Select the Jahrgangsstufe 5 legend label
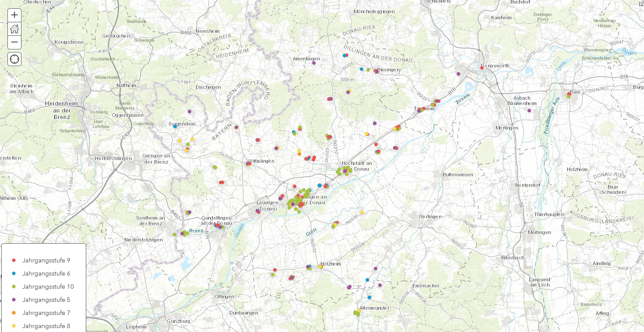The height and width of the screenshot is (332, 644). tap(46, 300)
